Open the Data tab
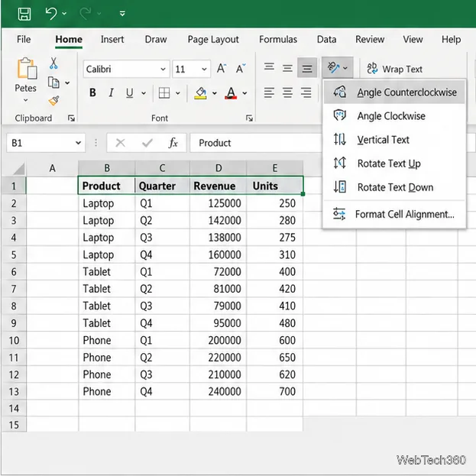This screenshot has width=476, height=476. click(326, 40)
